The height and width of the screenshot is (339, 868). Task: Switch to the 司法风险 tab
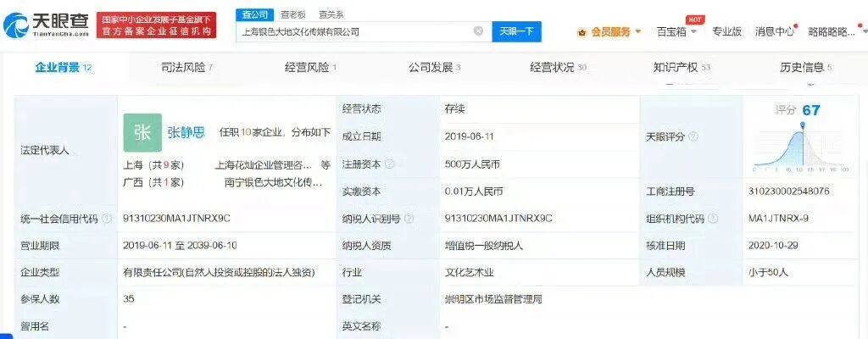click(x=186, y=68)
